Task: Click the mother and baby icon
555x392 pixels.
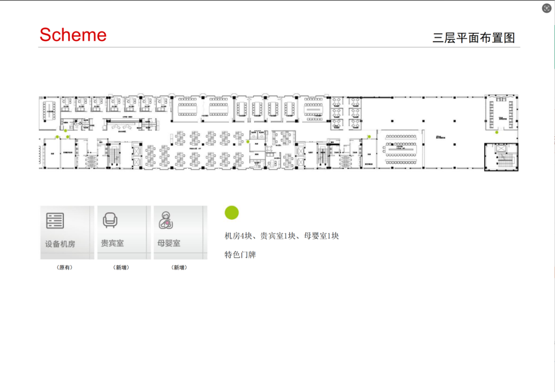Action: (166, 220)
